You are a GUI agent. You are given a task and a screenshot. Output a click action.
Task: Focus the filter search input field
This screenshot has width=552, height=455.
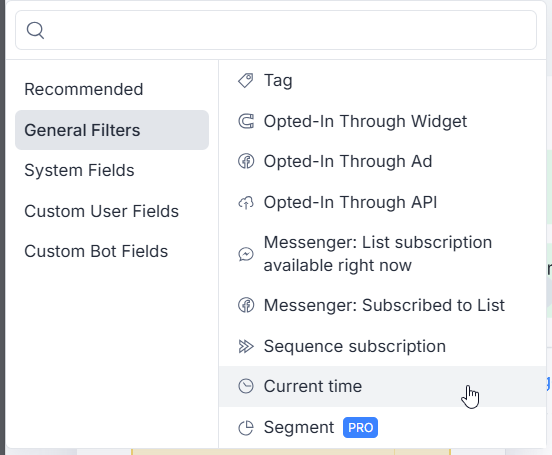pyautogui.click(x=276, y=30)
